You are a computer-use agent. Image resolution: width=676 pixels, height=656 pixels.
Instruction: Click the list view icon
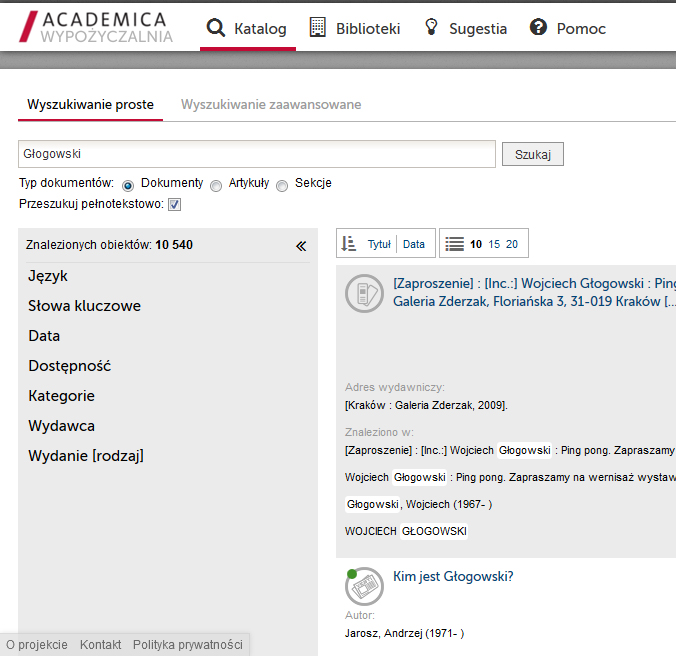(455, 244)
